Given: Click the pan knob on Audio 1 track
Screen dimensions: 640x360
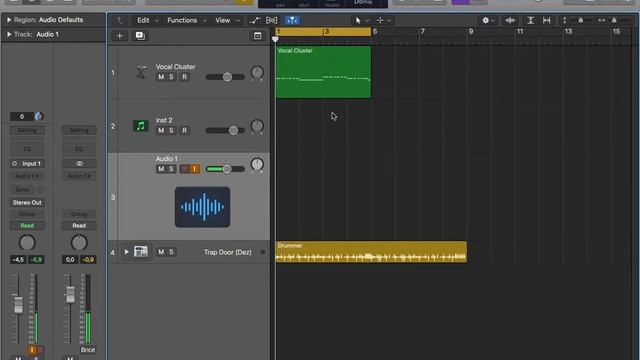Looking at the screenshot, I should pyautogui.click(x=257, y=165).
